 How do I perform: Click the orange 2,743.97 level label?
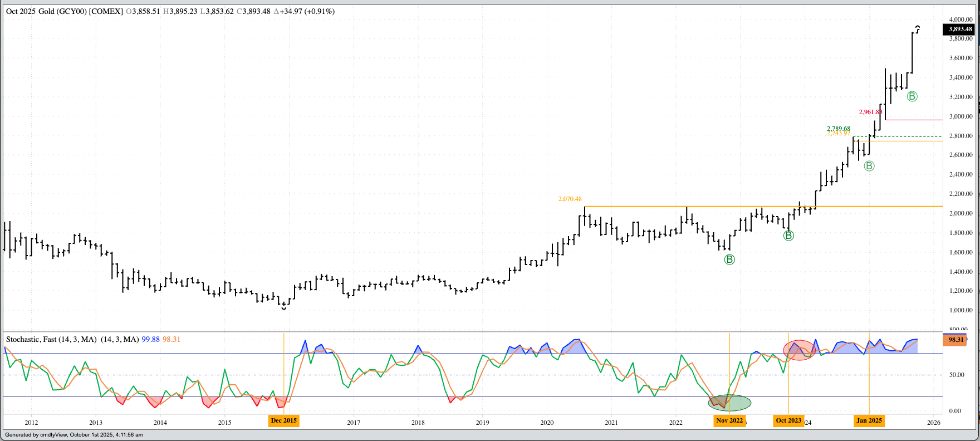click(839, 134)
